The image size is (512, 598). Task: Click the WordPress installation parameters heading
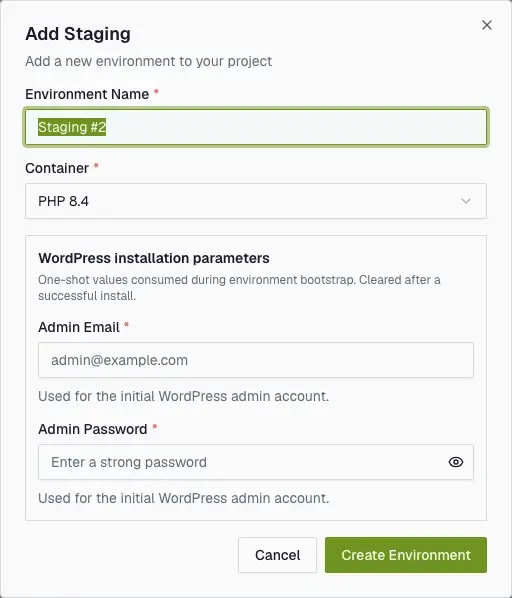pyautogui.click(x=154, y=258)
